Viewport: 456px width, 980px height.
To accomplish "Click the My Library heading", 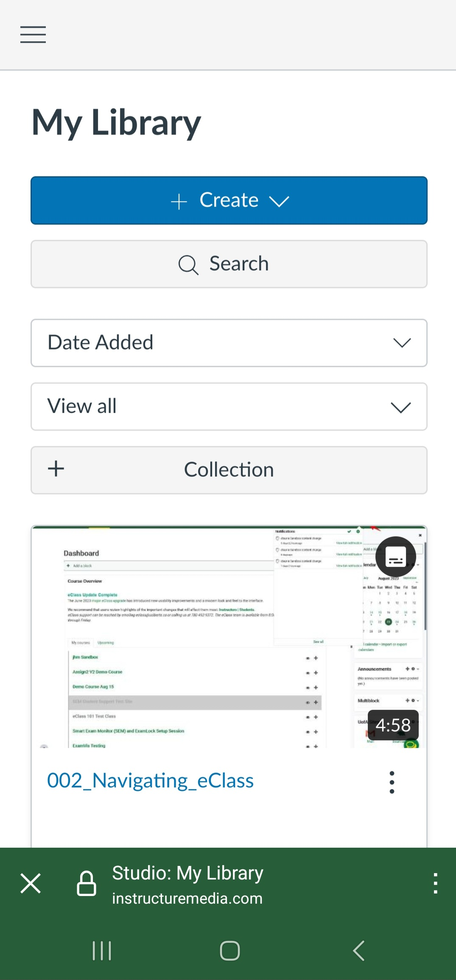I will (116, 123).
